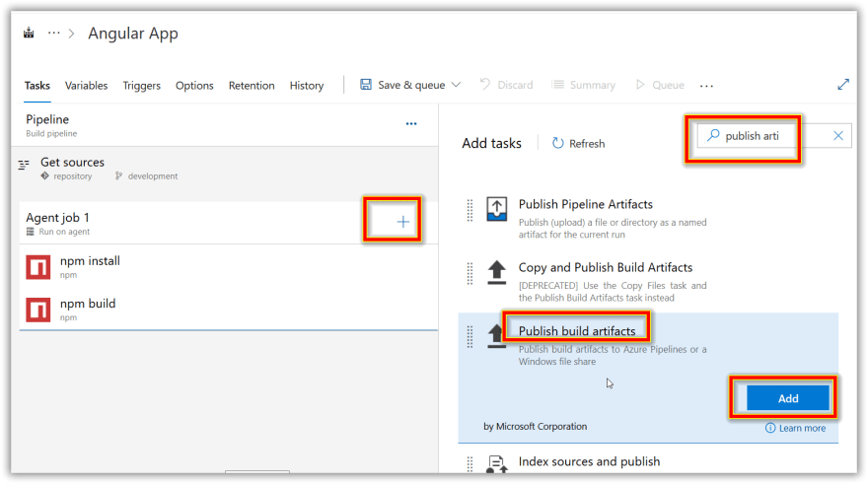Refresh the task list via label
This screenshot has width=868, height=484.
tap(587, 144)
